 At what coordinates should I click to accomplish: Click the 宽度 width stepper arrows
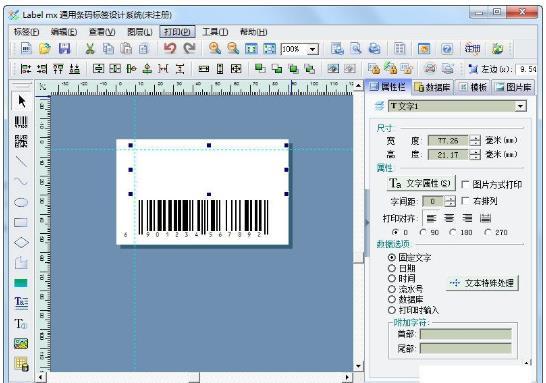click(475, 141)
